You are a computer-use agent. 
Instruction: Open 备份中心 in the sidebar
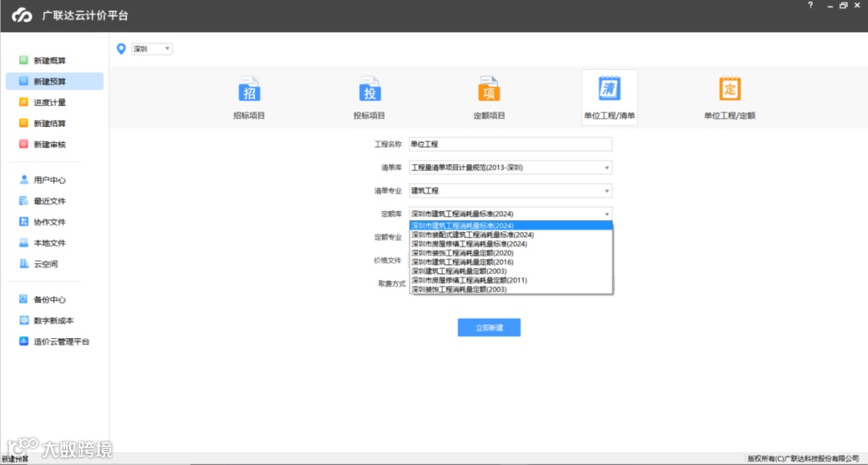(49, 300)
